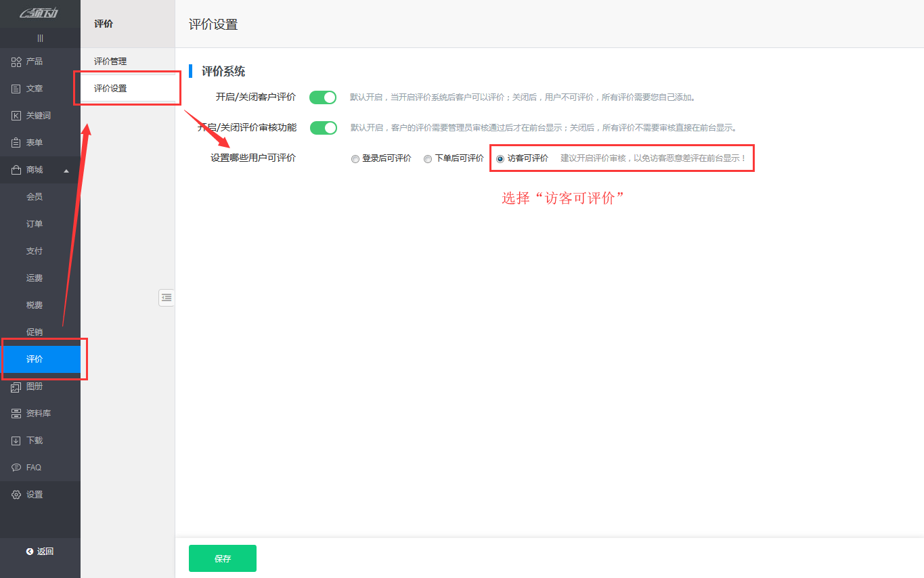Viewport: 924px width, 578px height.
Task: Open the 资料库 (Library) section
Action: [34, 413]
